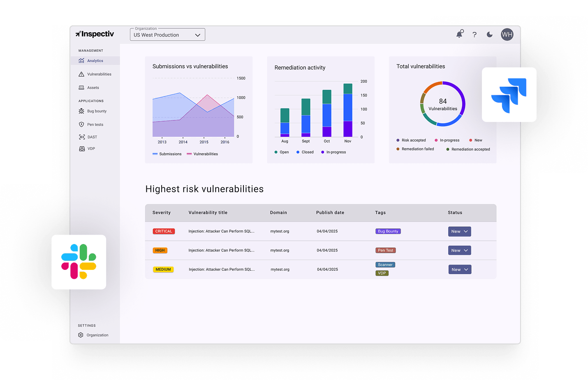Screen dimensions: 588x380
Task: Go to Pen tests in the sidebar
Action: tap(95, 124)
